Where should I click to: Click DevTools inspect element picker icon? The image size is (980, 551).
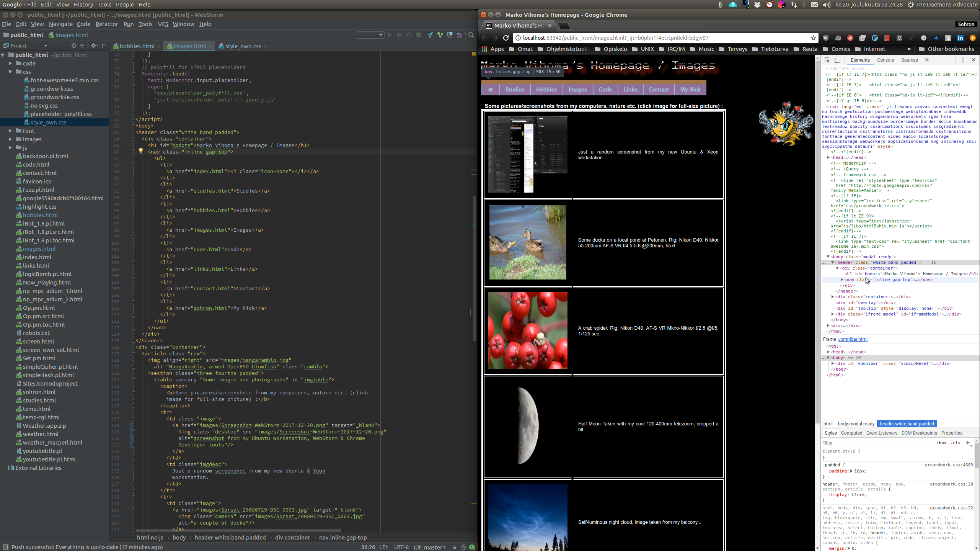[x=827, y=60]
